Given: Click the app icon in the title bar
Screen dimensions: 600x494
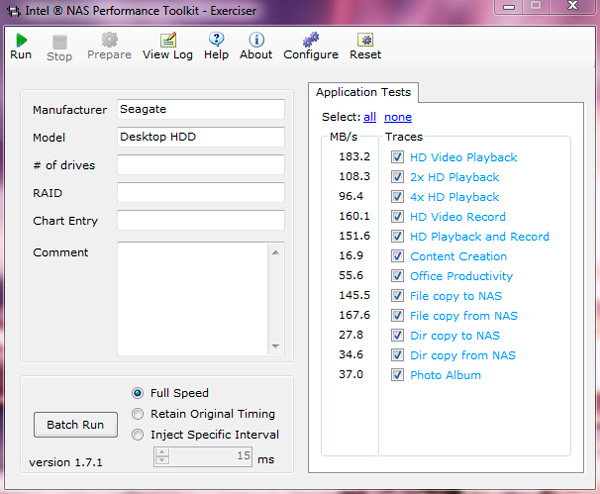Looking at the screenshot, I should point(14,11).
